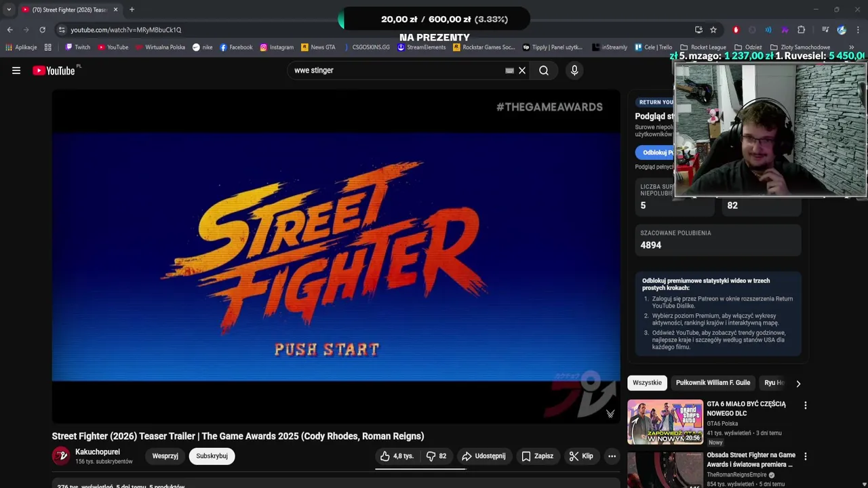Open the Instagram bookmark
Viewport: 868px width, 488px height.
(x=277, y=47)
